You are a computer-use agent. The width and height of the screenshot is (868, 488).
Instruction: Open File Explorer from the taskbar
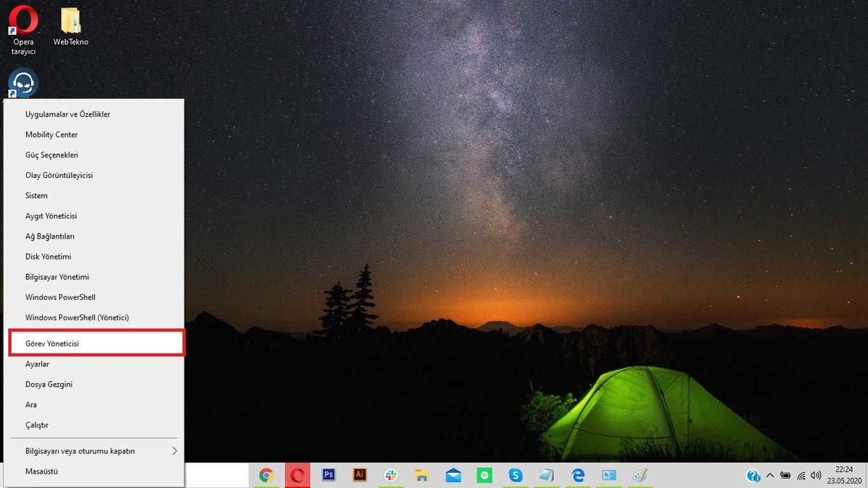click(x=420, y=475)
